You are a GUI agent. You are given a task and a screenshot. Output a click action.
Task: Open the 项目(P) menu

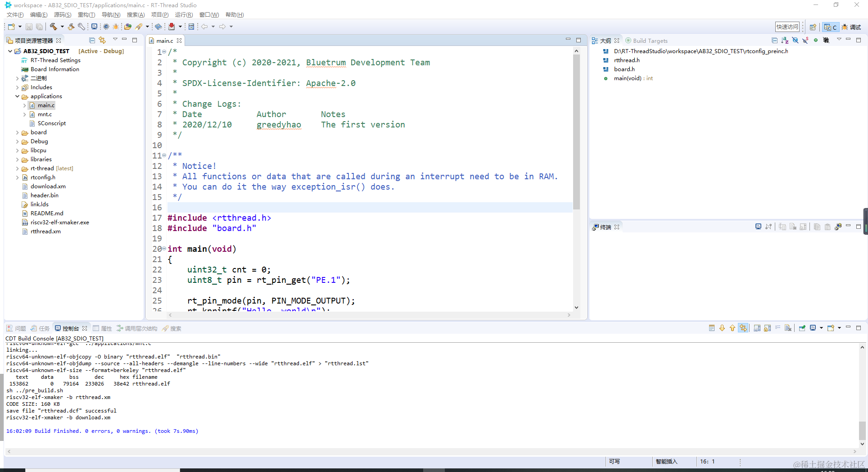click(160, 15)
